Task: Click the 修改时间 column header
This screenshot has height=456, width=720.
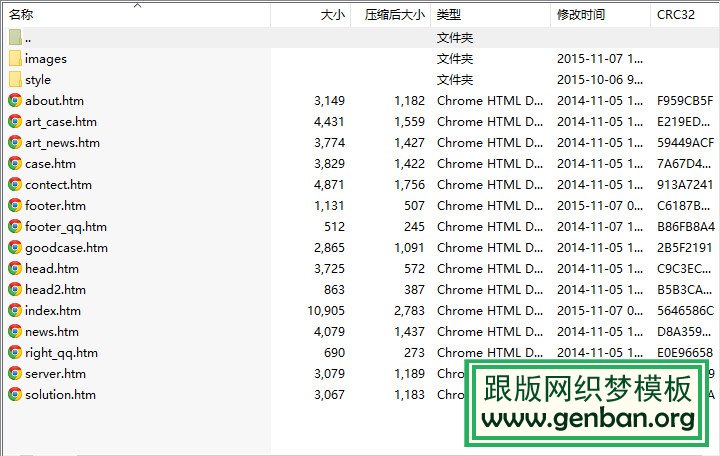Action: pos(581,15)
